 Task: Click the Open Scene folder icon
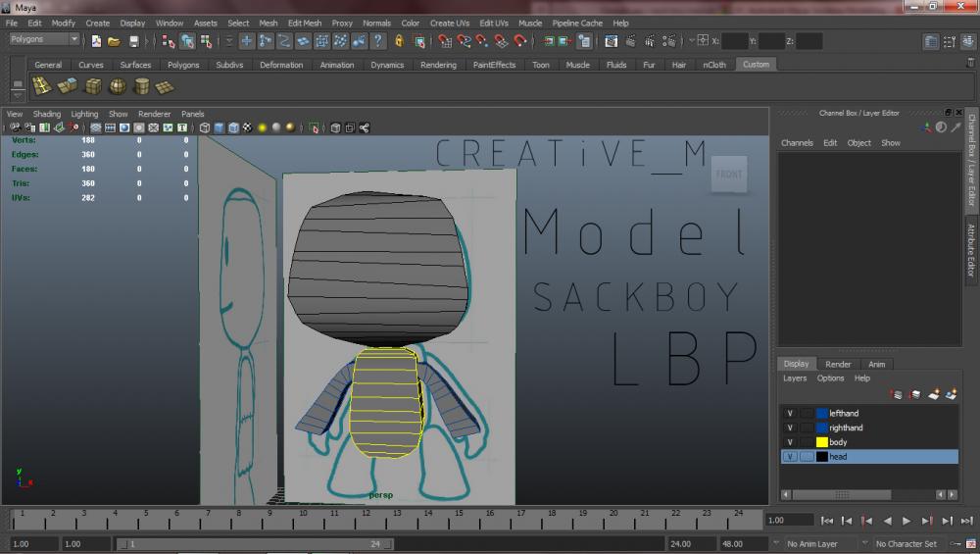coord(114,41)
